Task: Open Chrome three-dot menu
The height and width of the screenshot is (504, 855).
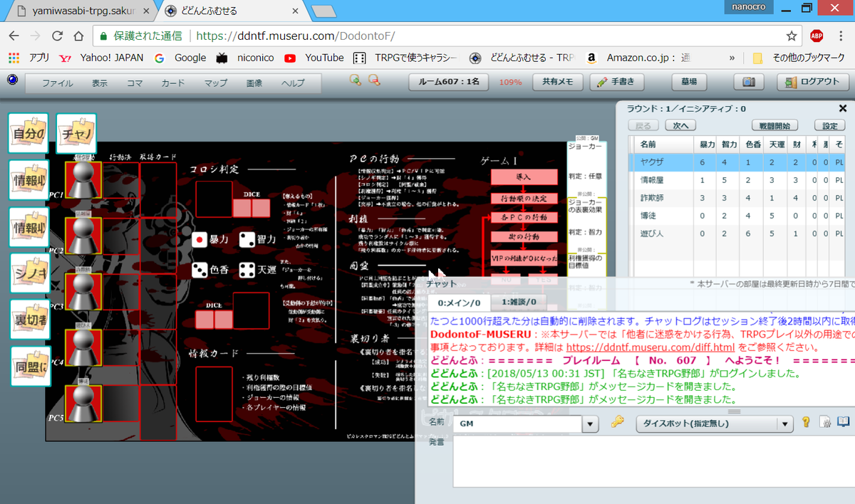Action: coord(841,36)
